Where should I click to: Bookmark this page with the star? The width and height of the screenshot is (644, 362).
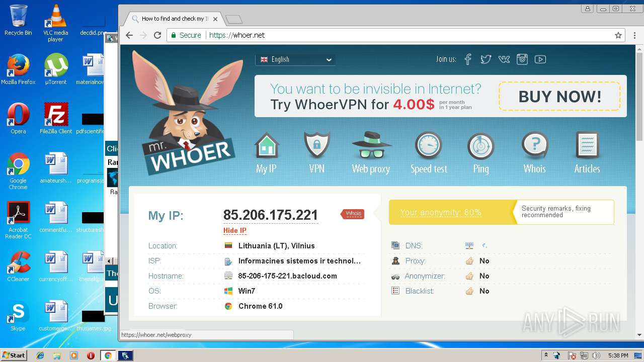(x=618, y=35)
